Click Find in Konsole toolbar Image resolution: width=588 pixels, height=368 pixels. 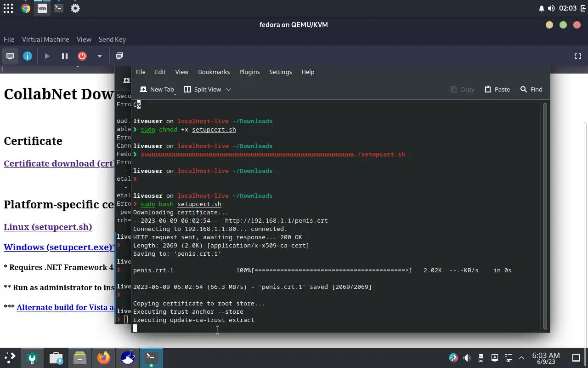point(531,89)
